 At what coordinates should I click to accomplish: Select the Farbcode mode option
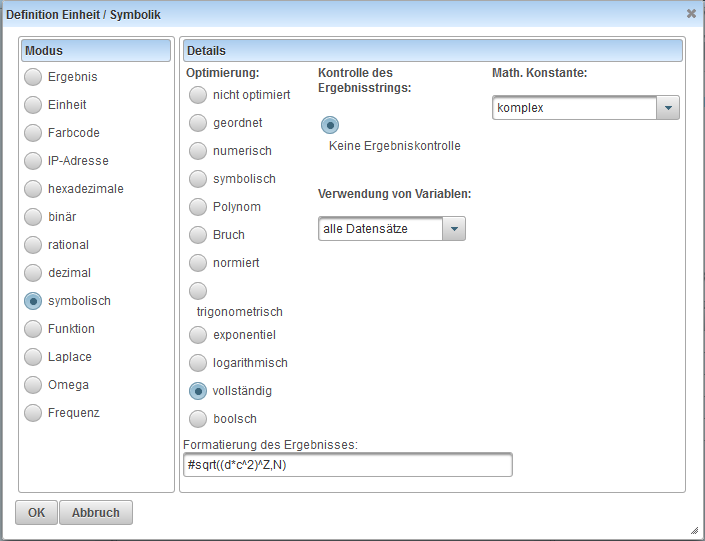point(34,133)
